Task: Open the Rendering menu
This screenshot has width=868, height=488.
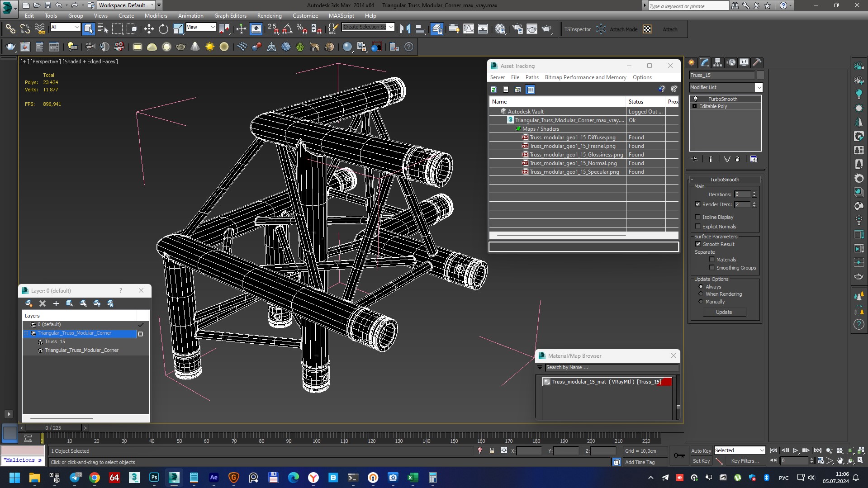Action: pos(269,15)
